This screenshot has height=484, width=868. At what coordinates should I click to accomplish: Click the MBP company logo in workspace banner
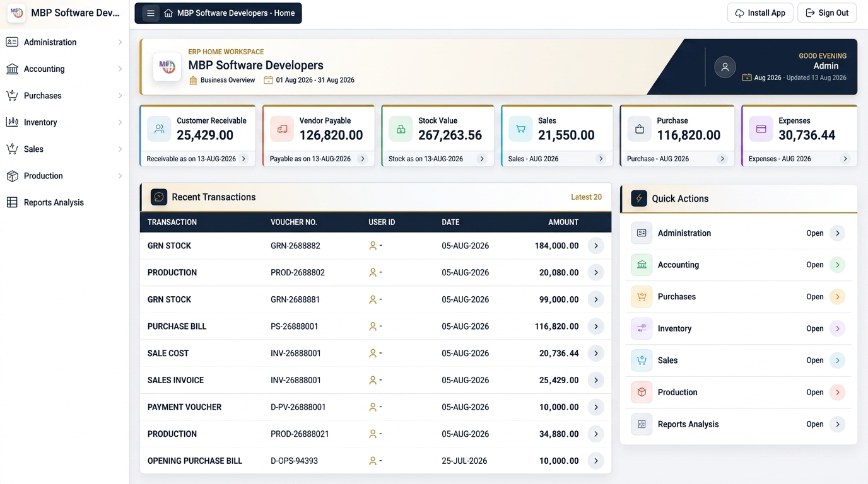coord(167,66)
